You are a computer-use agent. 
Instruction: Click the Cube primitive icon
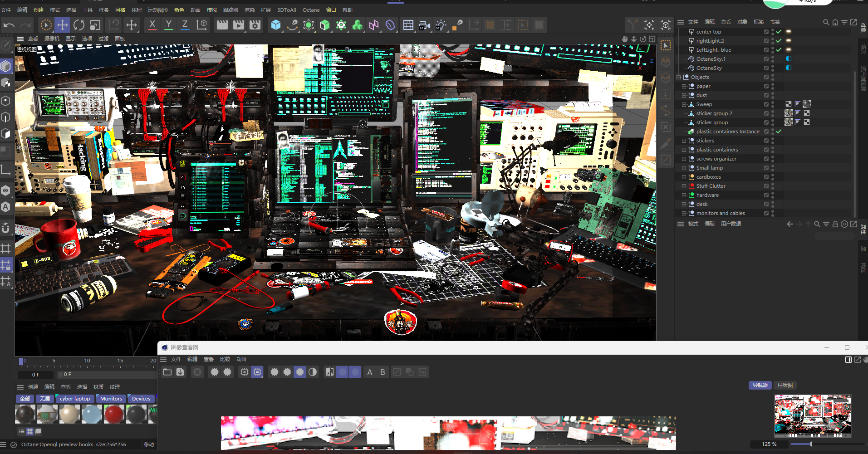pos(275,25)
